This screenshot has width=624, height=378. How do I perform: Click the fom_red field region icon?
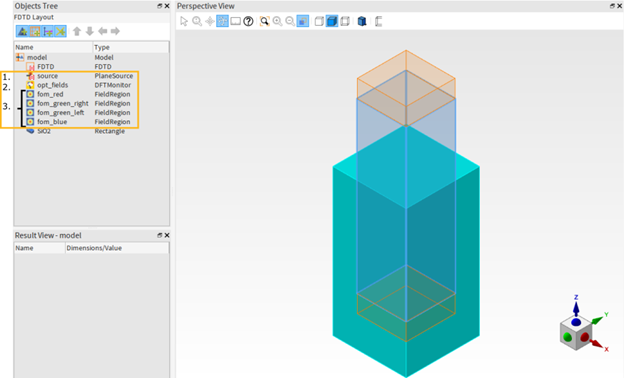tap(30, 94)
